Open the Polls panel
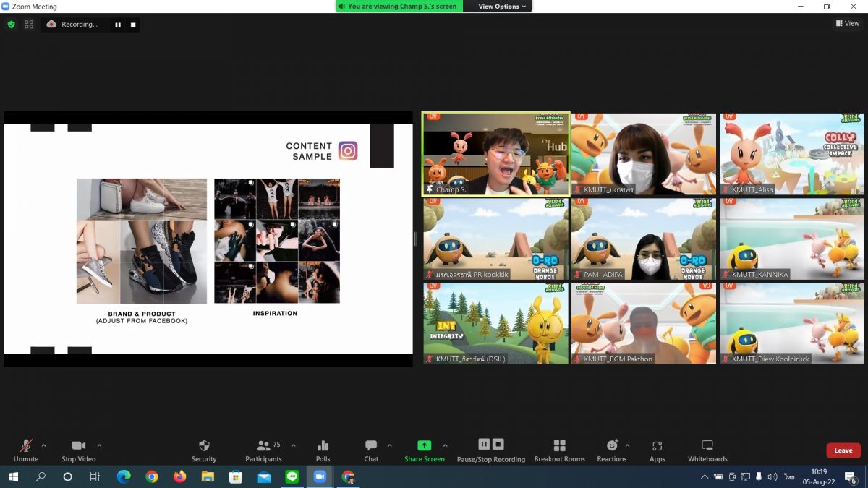This screenshot has height=488, width=868. click(323, 450)
